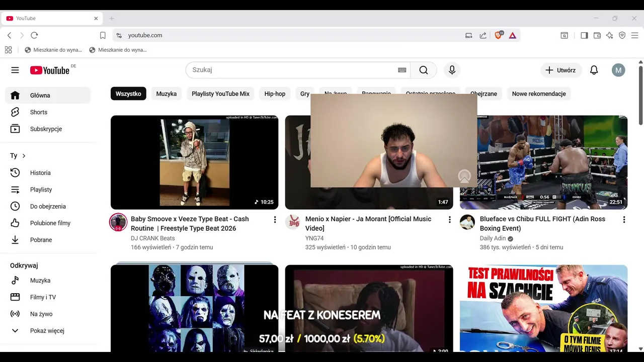Viewport: 644px width, 362px height.
Task: Expand sidebar with Pokaż więcej
Action: pyautogui.click(x=48, y=331)
